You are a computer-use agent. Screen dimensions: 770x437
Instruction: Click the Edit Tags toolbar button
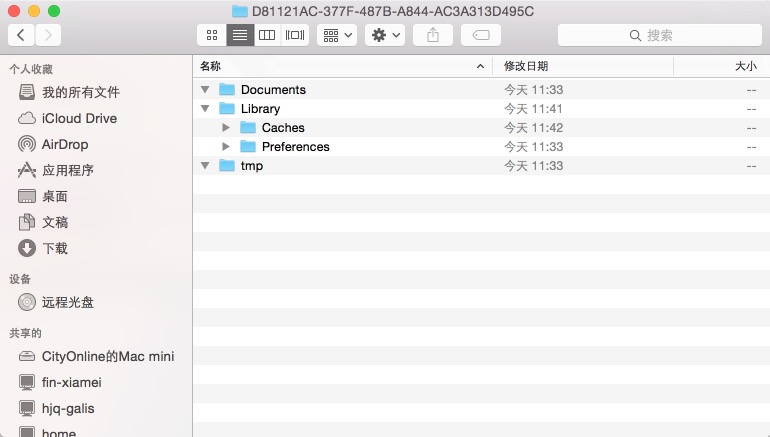(481, 35)
